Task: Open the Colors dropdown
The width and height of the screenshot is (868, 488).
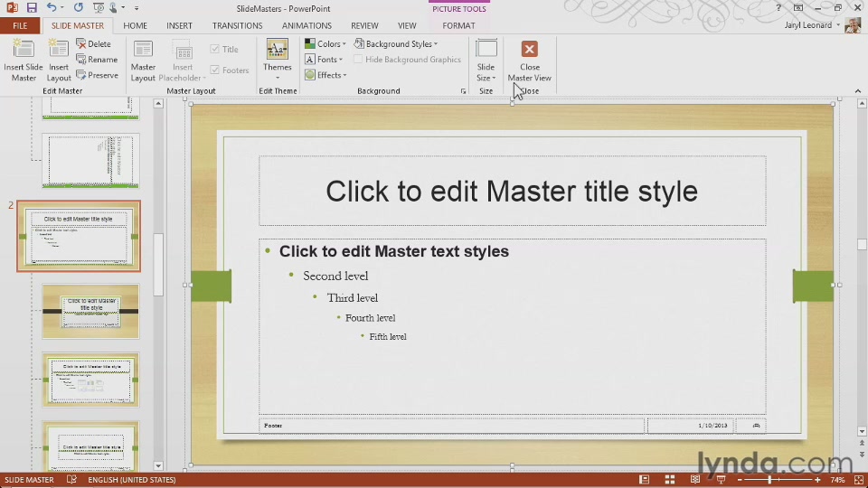Action: pyautogui.click(x=325, y=43)
